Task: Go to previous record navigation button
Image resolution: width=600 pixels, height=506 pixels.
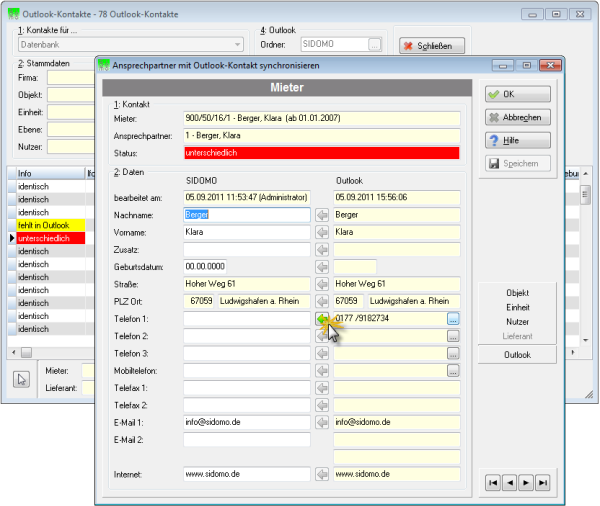Action: point(510,483)
